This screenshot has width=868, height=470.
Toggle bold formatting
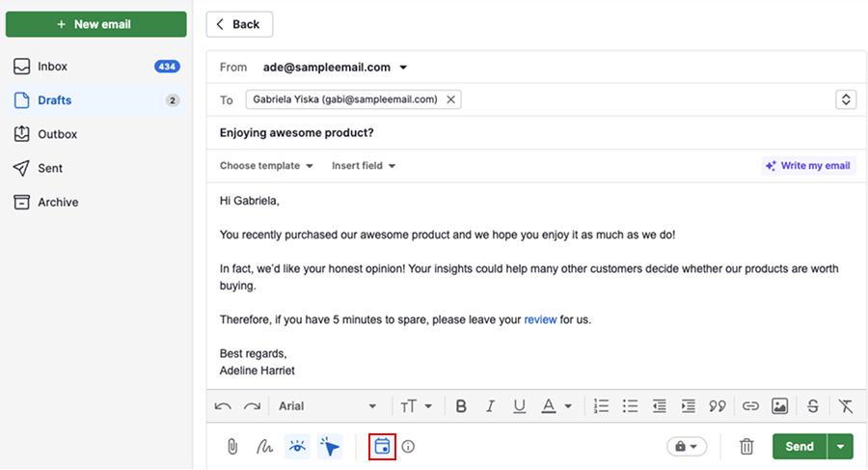tap(461, 406)
